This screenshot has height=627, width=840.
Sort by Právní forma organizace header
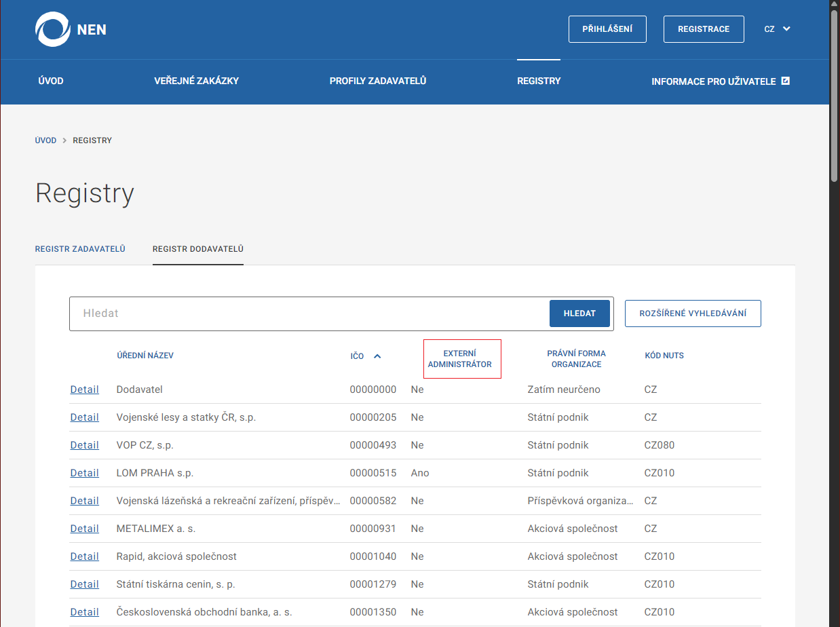coord(576,359)
